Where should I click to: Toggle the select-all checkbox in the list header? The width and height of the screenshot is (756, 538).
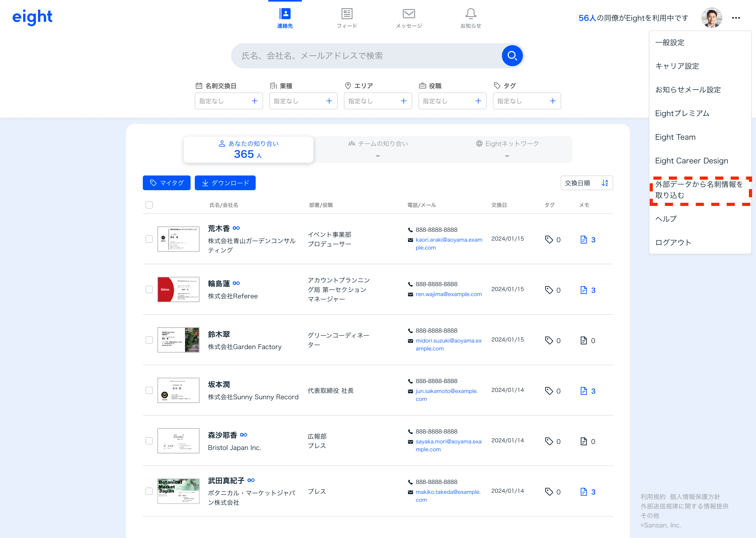pos(149,205)
